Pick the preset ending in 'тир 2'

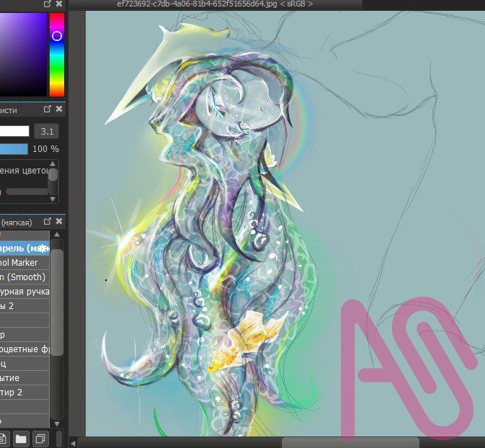(22, 393)
